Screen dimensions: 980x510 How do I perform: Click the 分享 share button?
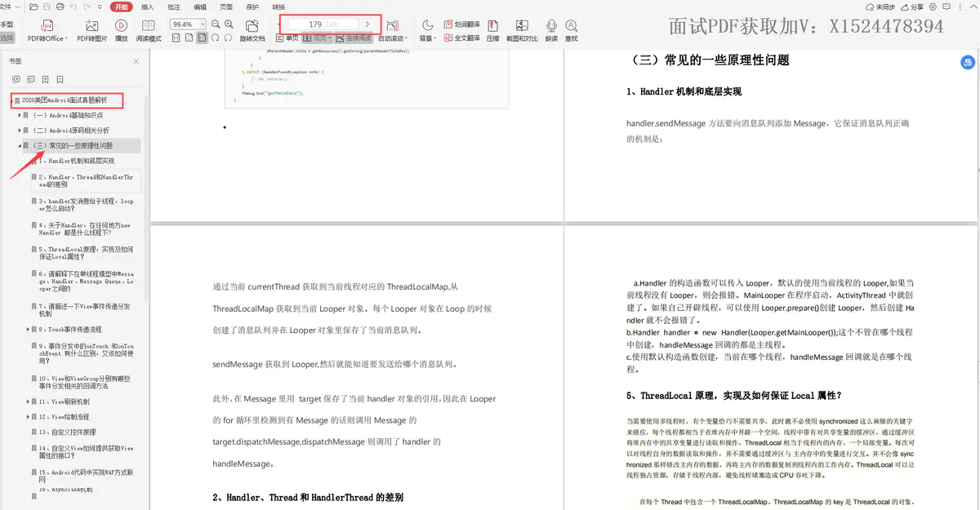point(911,7)
